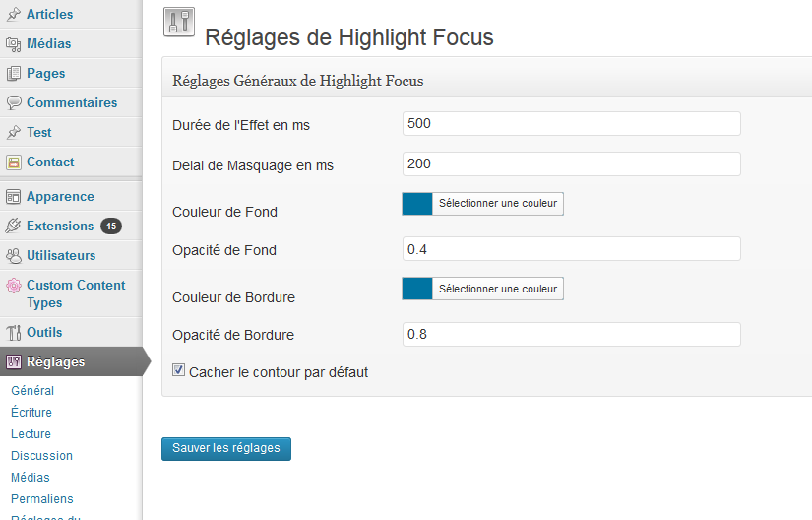812x520 pixels.
Task: Click the Outils tools icon
Action: click(14, 333)
